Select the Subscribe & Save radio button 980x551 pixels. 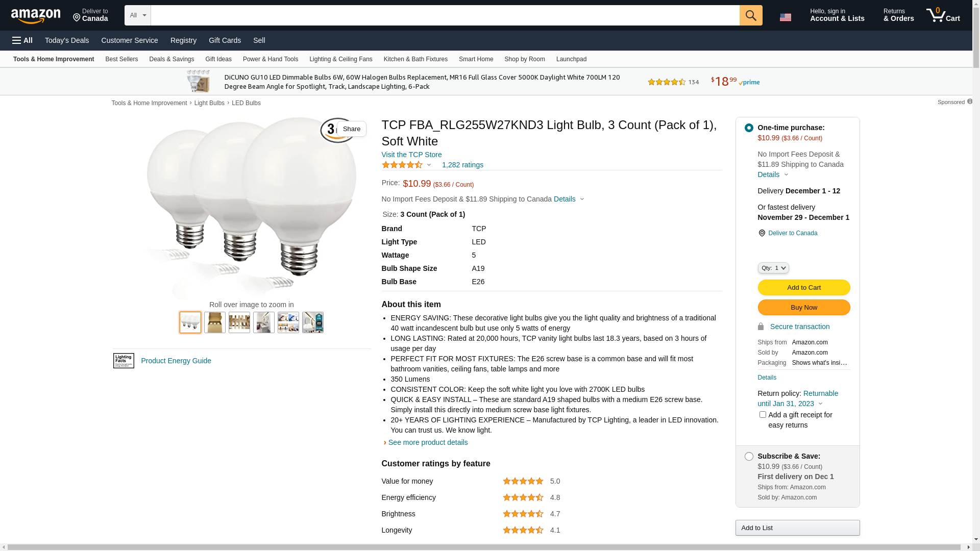point(749,457)
